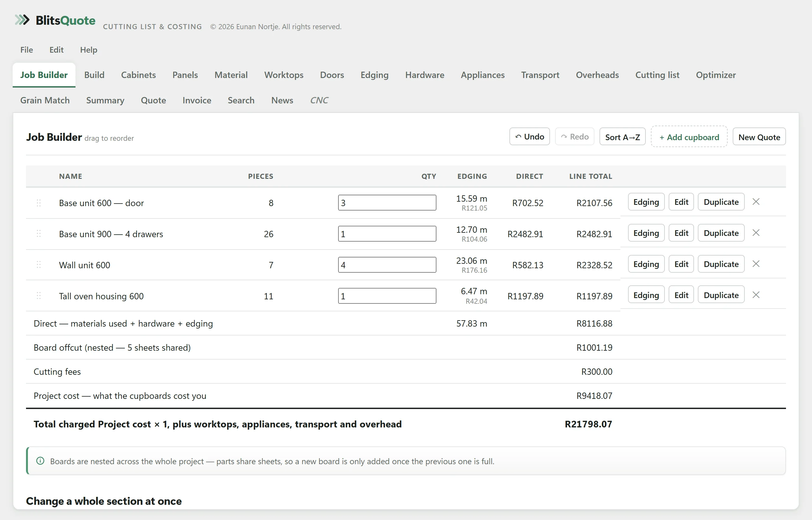Click the Undo button
The width and height of the screenshot is (812, 520).
coord(529,136)
